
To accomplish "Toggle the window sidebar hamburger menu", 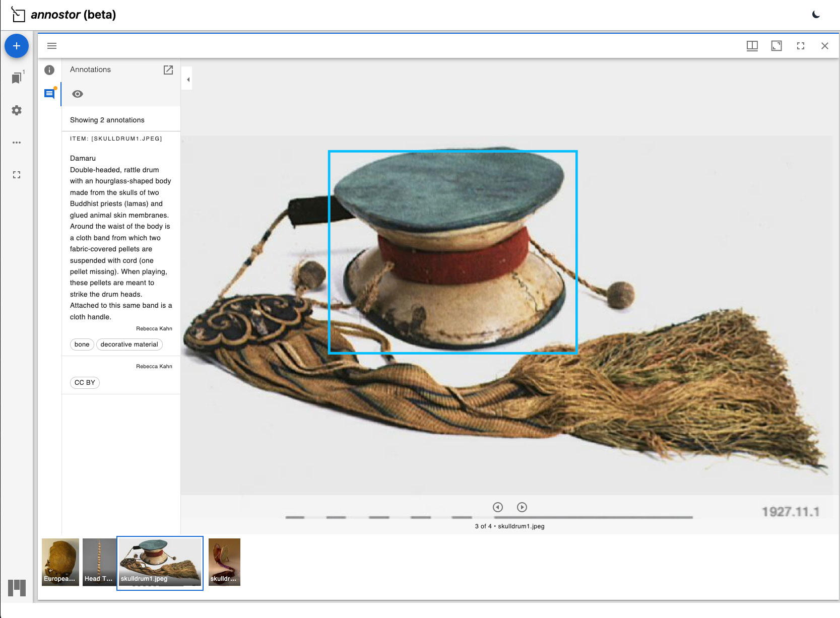I will (52, 46).
